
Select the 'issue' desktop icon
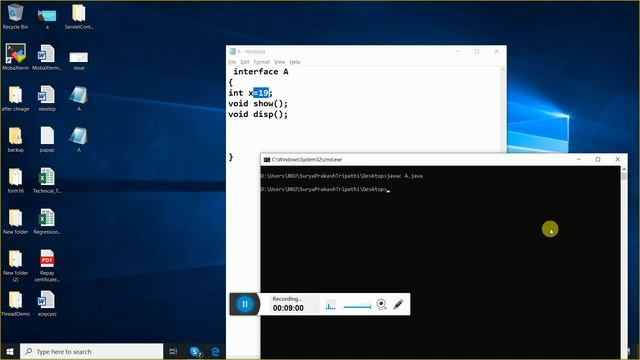[x=79, y=60]
